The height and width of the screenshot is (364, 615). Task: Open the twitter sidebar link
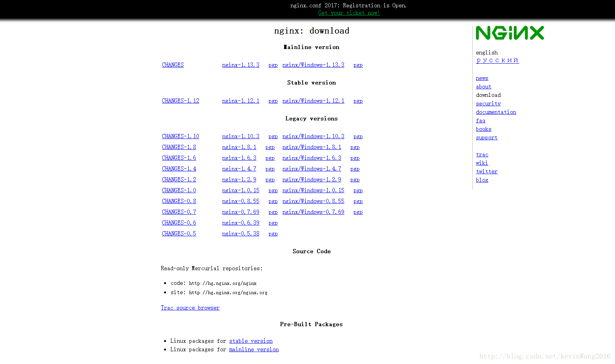pos(486,171)
